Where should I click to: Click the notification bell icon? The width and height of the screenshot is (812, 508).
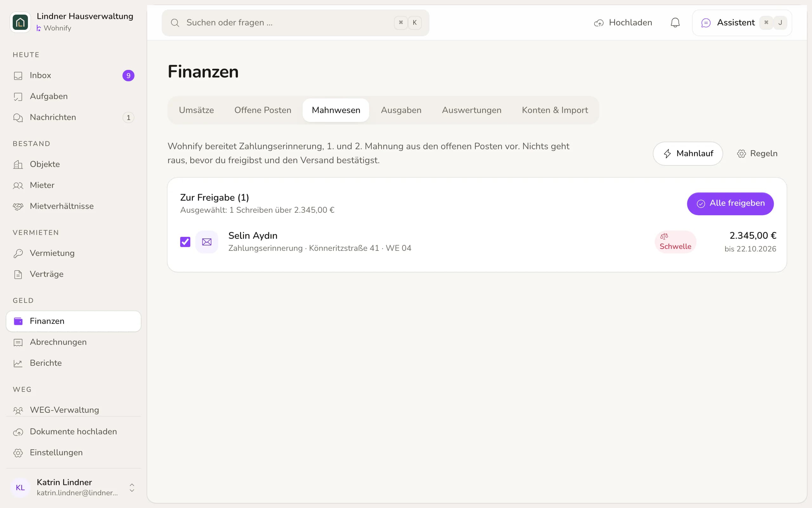pyautogui.click(x=675, y=23)
